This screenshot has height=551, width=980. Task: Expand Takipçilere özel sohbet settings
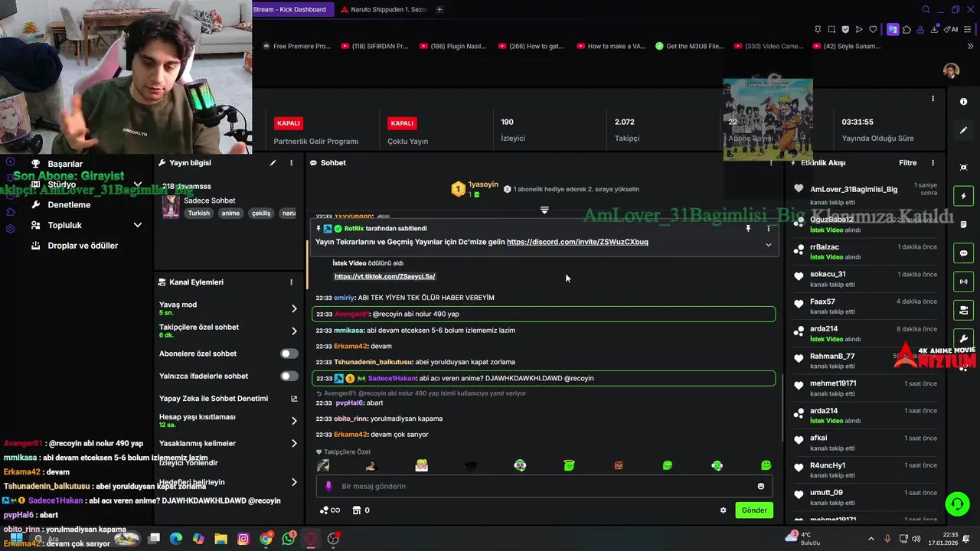tap(294, 331)
